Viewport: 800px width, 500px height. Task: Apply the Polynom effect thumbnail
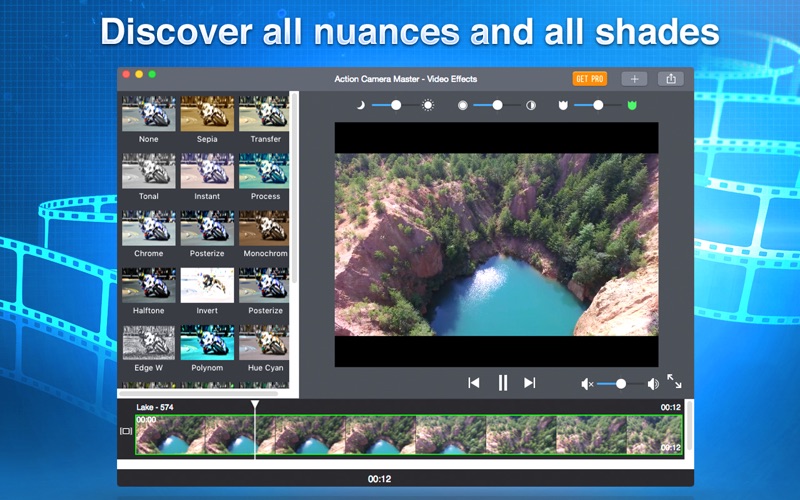tap(207, 342)
